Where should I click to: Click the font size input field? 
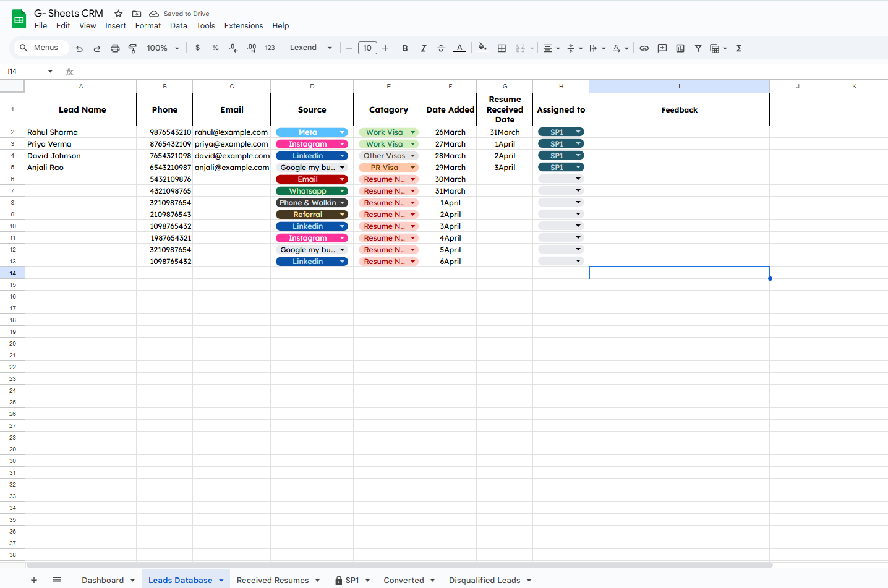[367, 48]
